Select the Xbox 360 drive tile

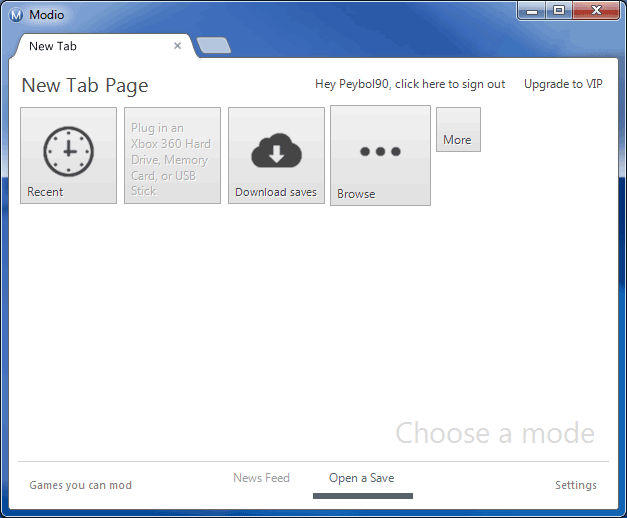172,156
